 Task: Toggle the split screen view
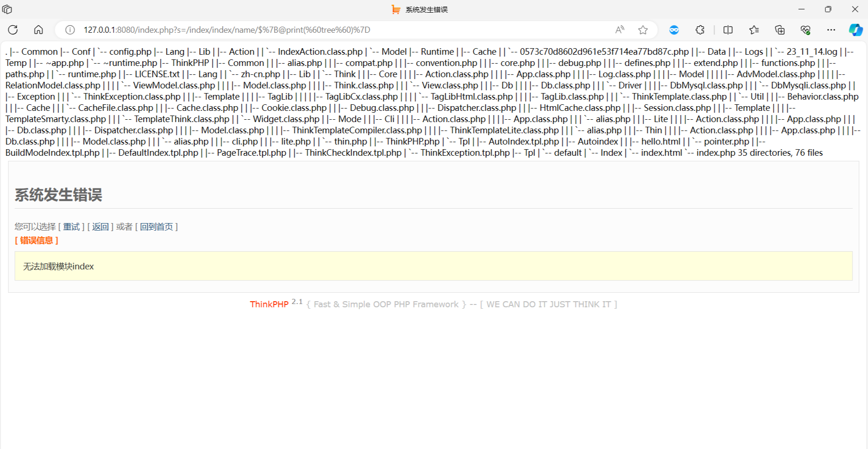pyautogui.click(x=728, y=30)
